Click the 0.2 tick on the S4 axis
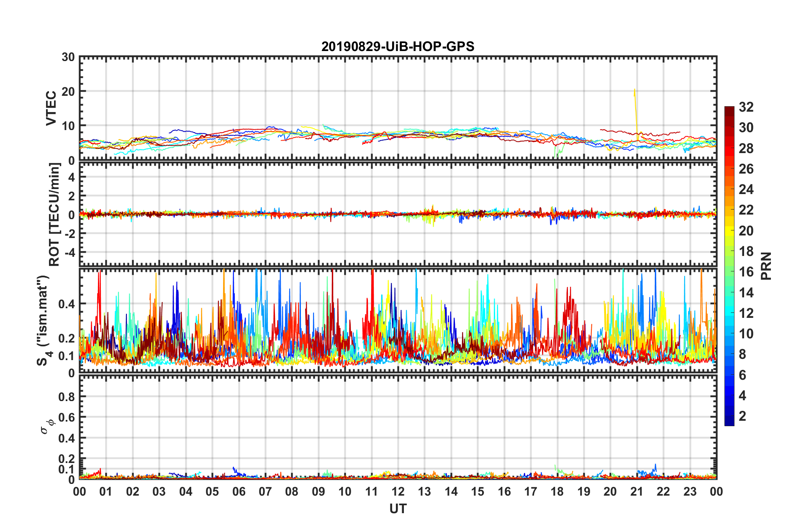 (x=67, y=338)
